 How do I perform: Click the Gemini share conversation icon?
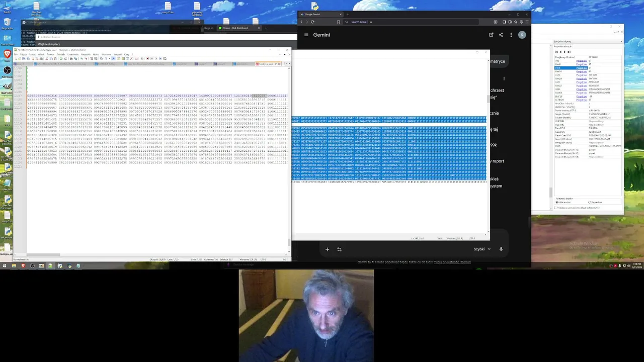[x=501, y=35]
